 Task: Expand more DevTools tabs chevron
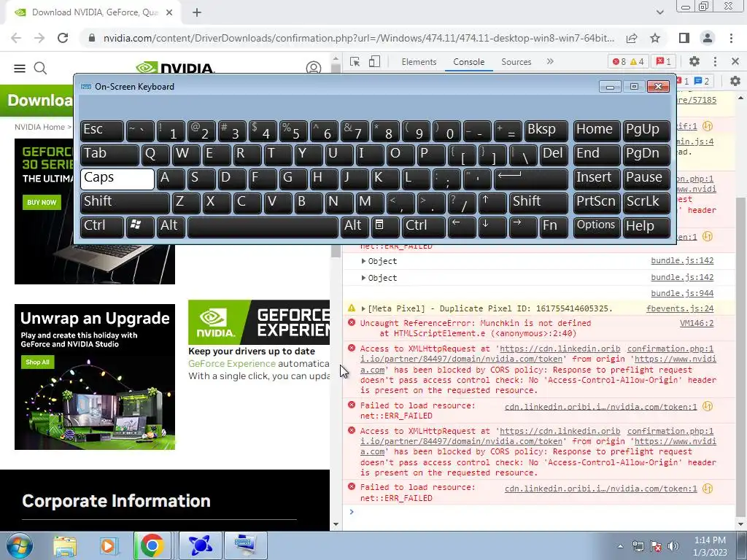click(x=550, y=61)
